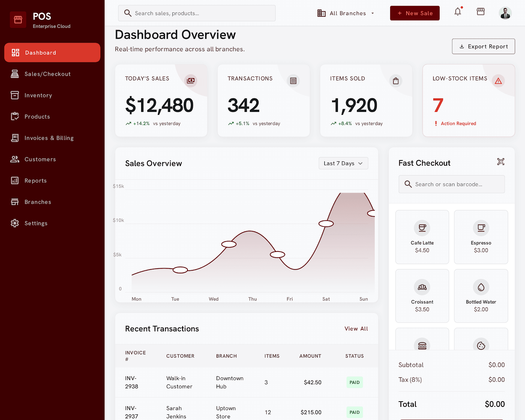This screenshot has height=420, width=525.
Task: Click the 342 transactions value
Action: (x=243, y=105)
